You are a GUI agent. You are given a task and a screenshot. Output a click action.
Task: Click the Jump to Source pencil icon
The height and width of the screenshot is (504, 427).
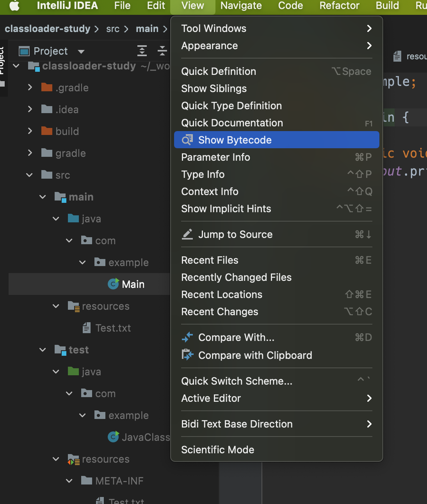point(188,234)
